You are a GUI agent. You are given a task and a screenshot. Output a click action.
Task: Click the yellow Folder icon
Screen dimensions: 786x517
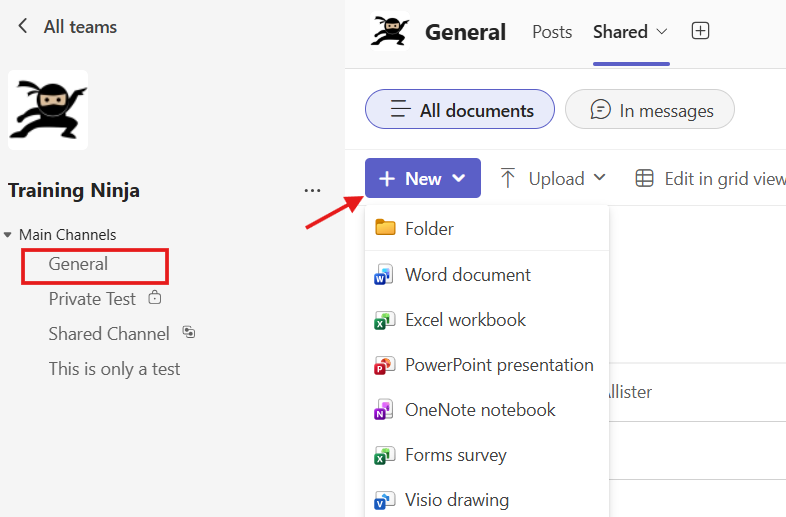[385, 228]
